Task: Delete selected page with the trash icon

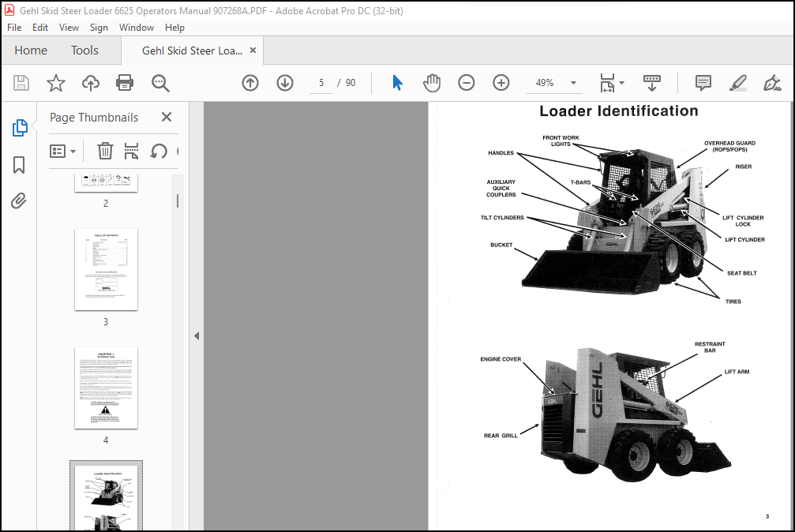Action: (x=105, y=151)
